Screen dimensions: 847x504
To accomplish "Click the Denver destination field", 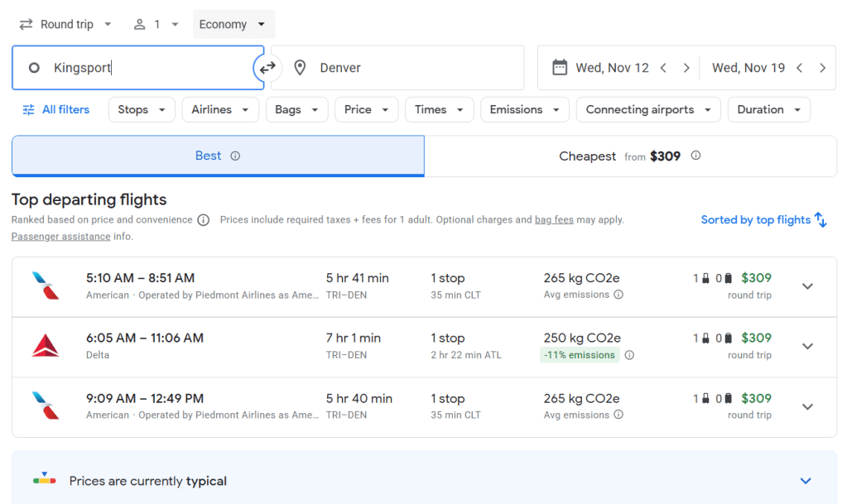I will 397,68.
